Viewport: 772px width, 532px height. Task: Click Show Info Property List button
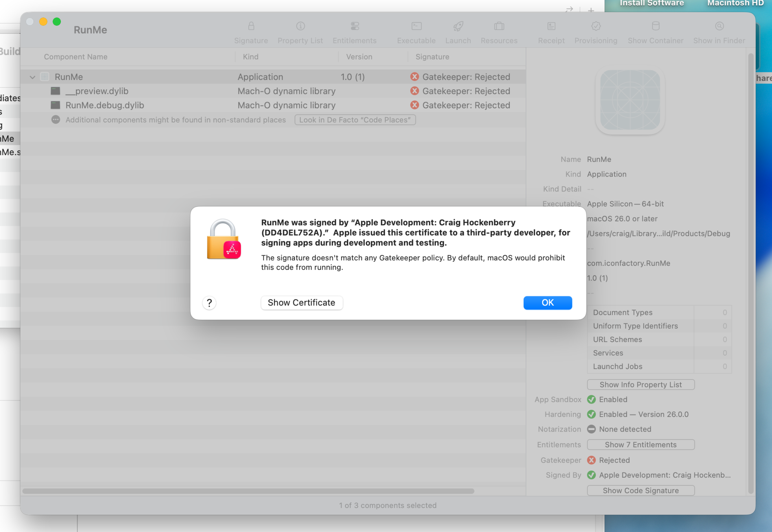[640, 384]
